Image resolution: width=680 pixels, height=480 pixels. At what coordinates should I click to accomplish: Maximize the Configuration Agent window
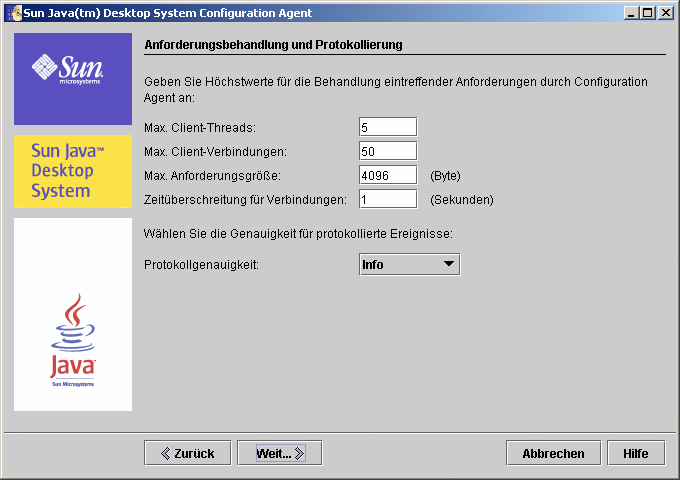point(647,13)
